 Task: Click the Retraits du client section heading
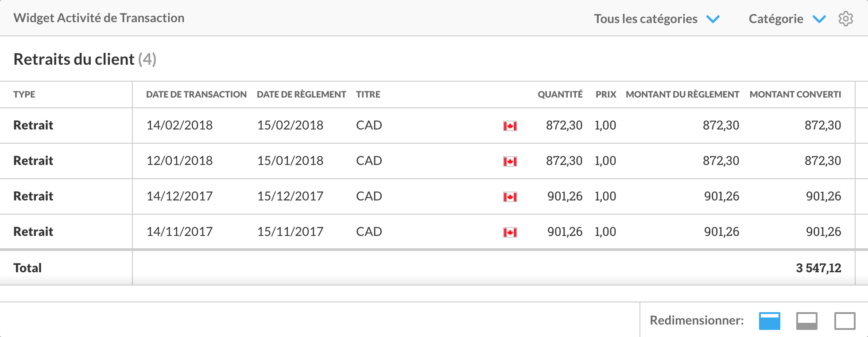coord(74,59)
